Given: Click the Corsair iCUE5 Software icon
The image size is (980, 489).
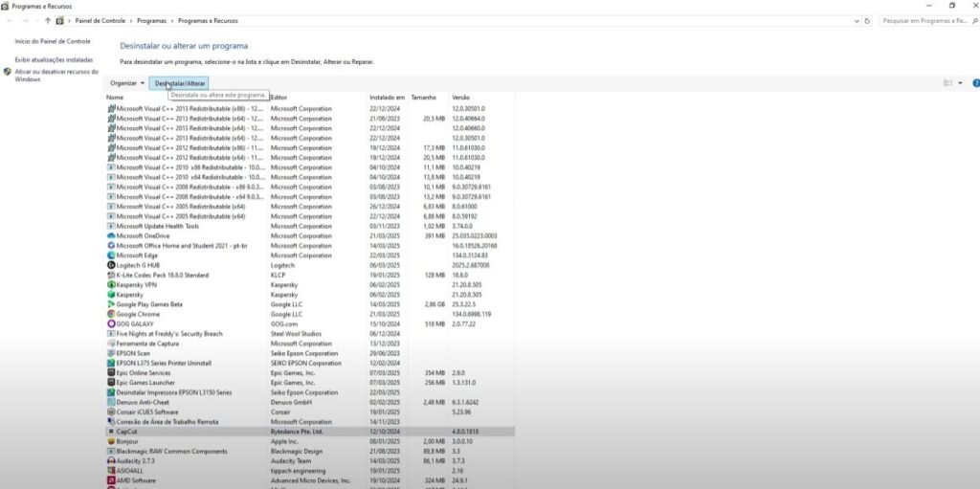Looking at the screenshot, I should [111, 412].
